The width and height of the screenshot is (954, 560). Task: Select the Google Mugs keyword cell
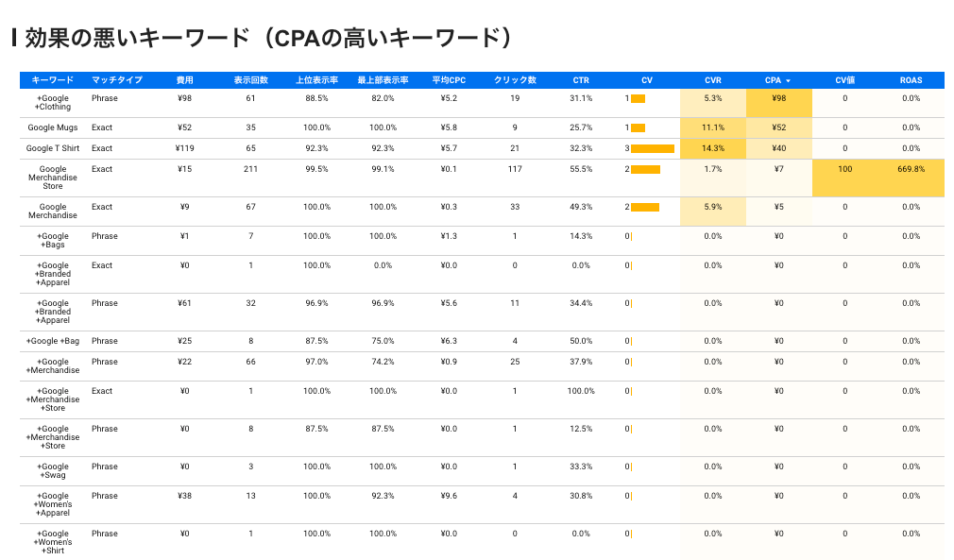(x=53, y=127)
